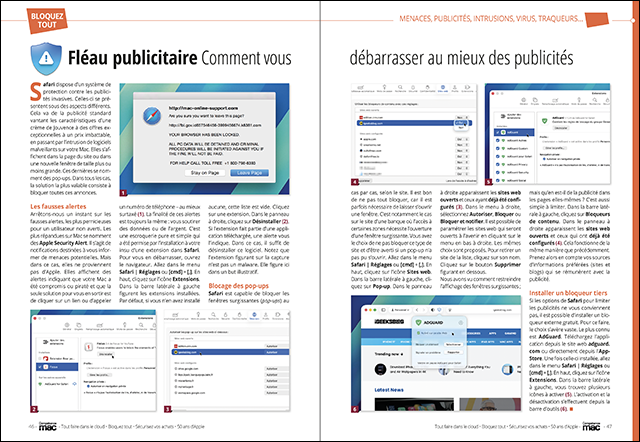Click the Trending now label in screenshot 6
The height and width of the screenshot is (442, 640).
click(387, 354)
